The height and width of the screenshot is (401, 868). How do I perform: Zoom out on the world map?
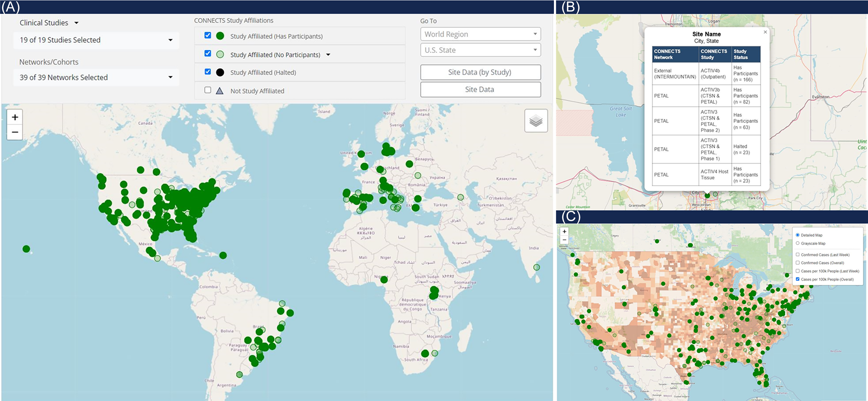pyautogui.click(x=15, y=132)
